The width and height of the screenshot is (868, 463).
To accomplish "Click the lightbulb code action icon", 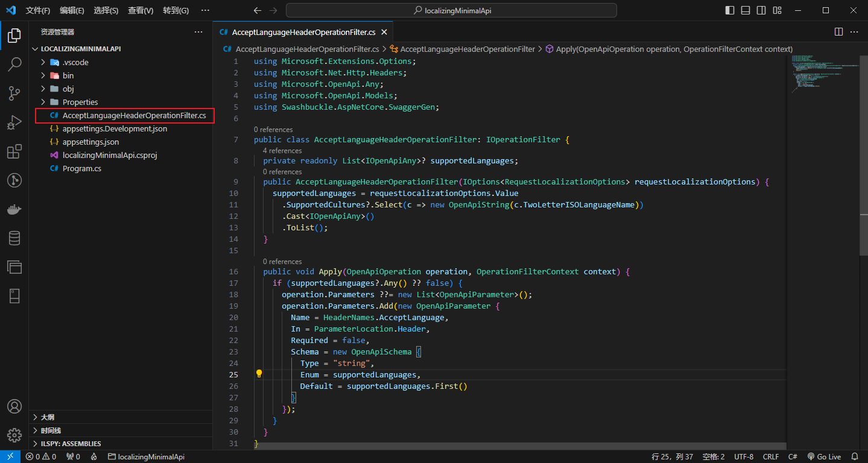I will 259,374.
